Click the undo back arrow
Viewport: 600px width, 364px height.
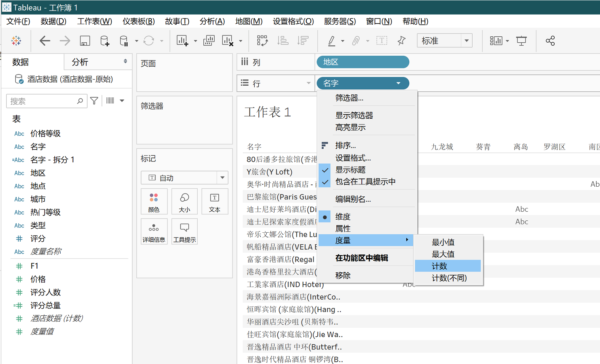(45, 40)
